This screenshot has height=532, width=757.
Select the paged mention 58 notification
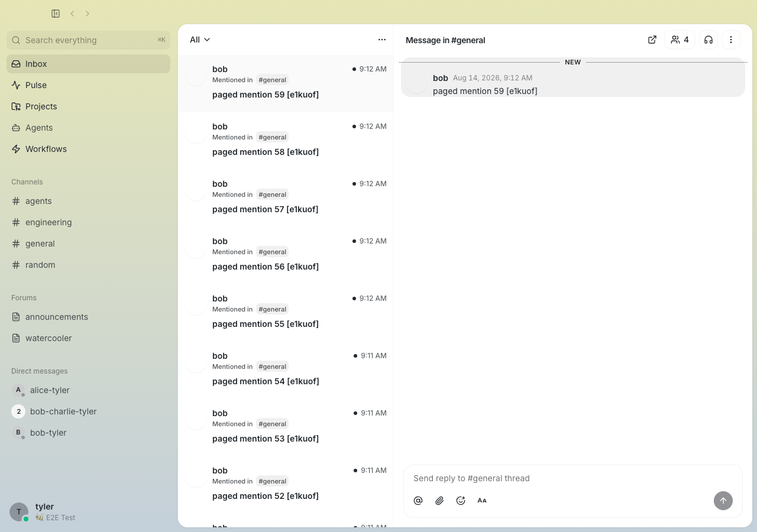coord(286,141)
